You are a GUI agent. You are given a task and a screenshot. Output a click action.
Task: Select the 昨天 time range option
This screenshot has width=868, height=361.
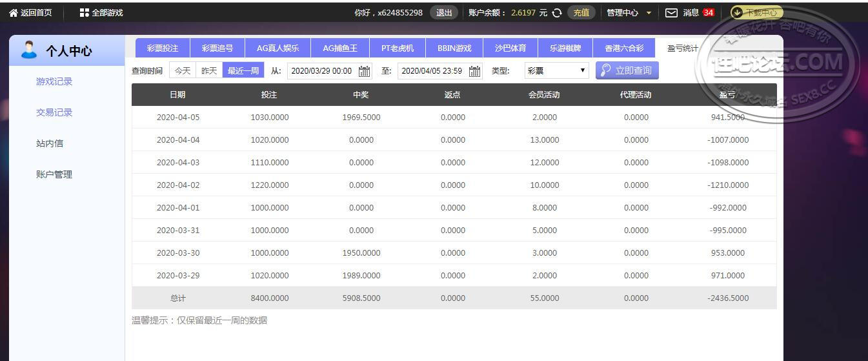point(209,71)
